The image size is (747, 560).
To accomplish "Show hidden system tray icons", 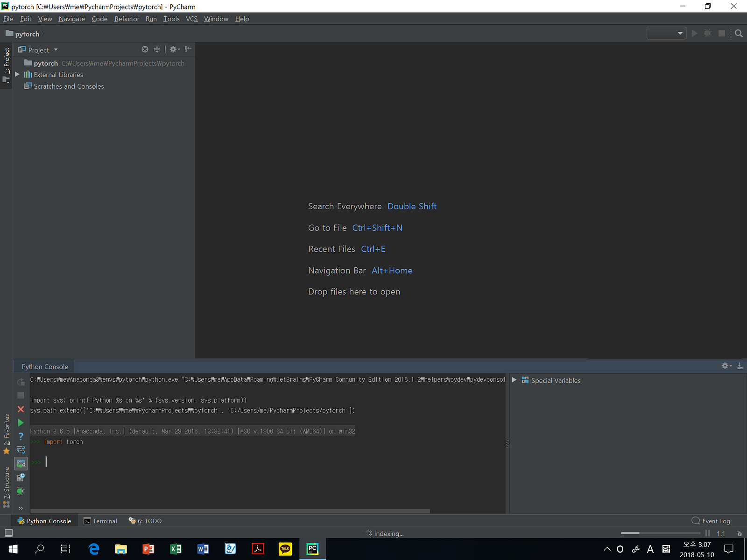I will [607, 549].
